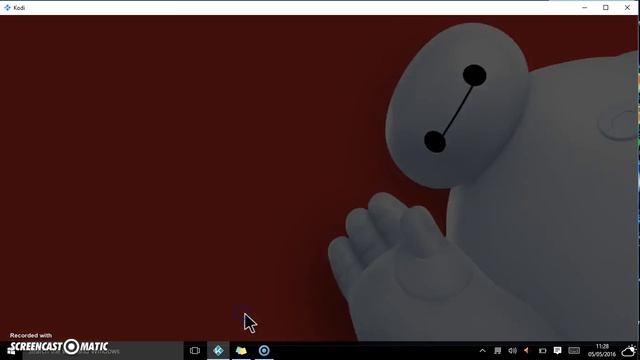Open the Action Center notifications icon
640x360 pixels.
coord(557,351)
